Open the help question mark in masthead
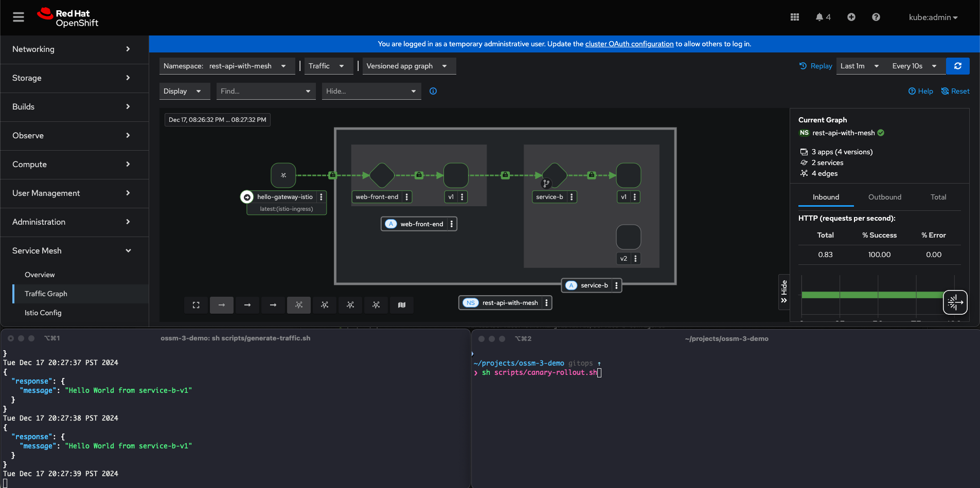 [876, 17]
